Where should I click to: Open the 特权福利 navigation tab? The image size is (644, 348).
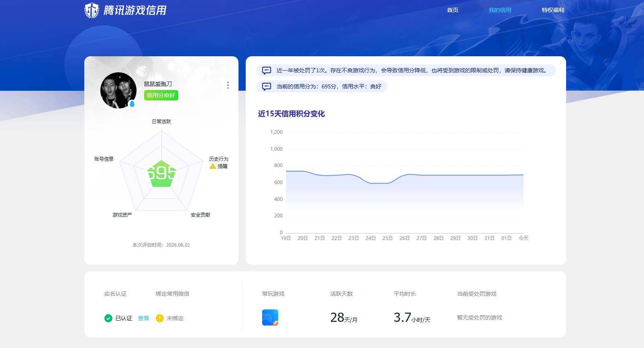[x=553, y=10]
